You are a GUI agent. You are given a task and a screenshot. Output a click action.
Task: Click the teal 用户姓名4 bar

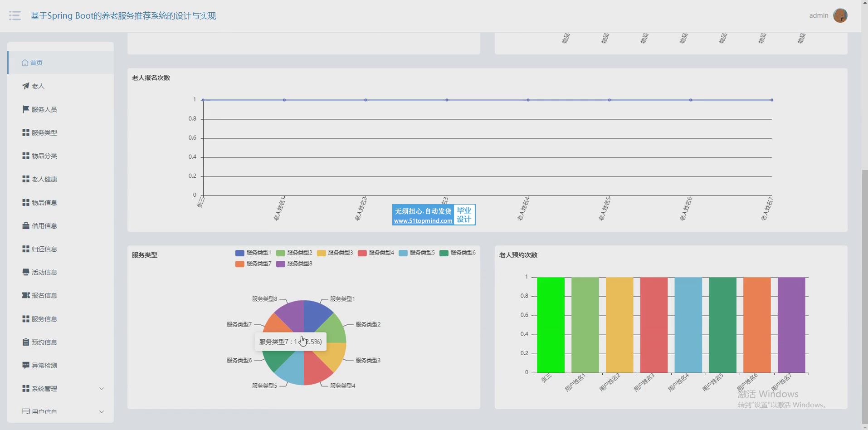[x=688, y=325]
